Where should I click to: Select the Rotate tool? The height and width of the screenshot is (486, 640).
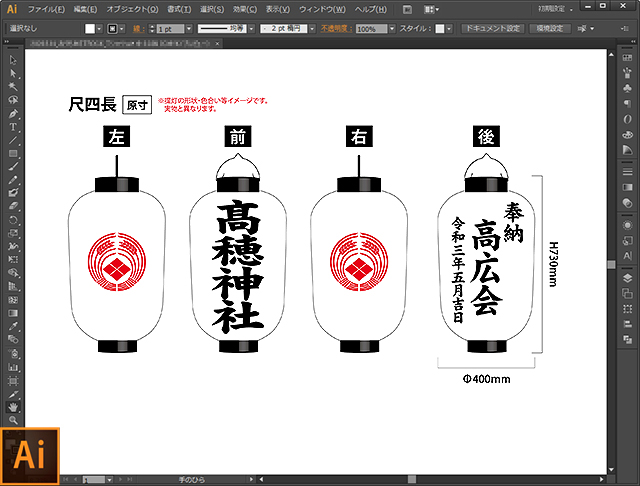[x=13, y=218]
